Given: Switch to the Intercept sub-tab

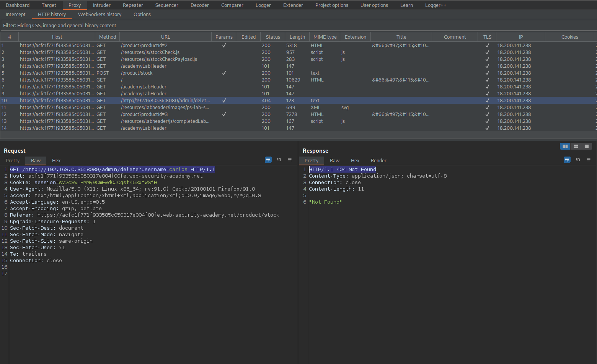Looking at the screenshot, I should (16, 14).
